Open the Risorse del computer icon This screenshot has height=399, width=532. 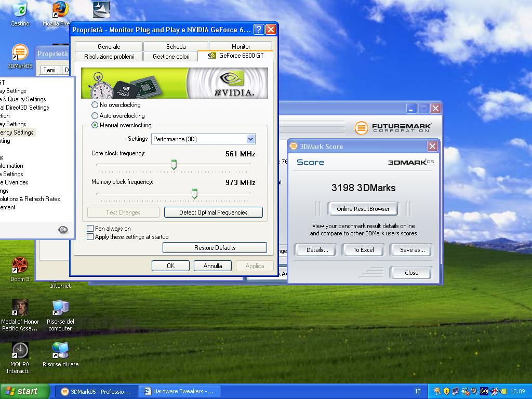click(60, 315)
